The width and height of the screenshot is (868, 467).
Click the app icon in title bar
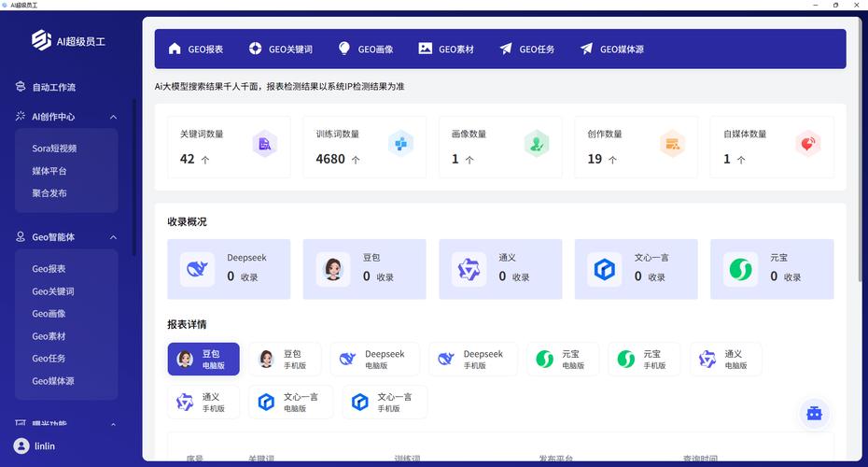pyautogui.click(x=5, y=5)
